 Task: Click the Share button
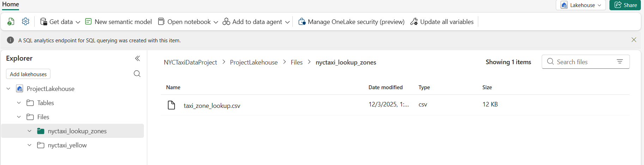click(x=625, y=5)
